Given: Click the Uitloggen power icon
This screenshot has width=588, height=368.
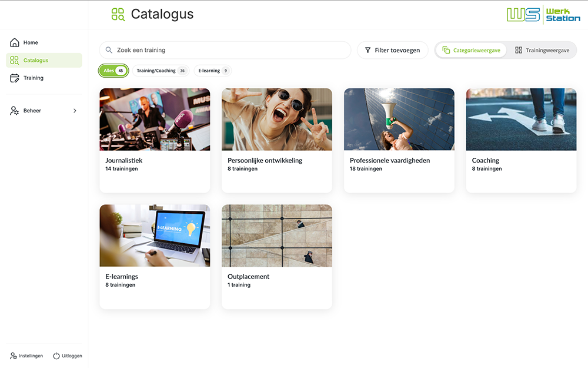Looking at the screenshot, I should point(56,356).
